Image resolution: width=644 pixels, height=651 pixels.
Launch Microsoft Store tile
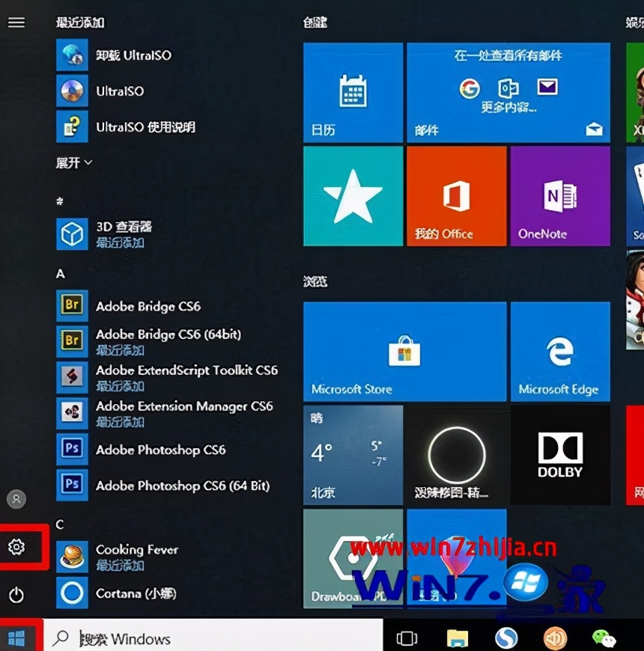[x=404, y=351]
